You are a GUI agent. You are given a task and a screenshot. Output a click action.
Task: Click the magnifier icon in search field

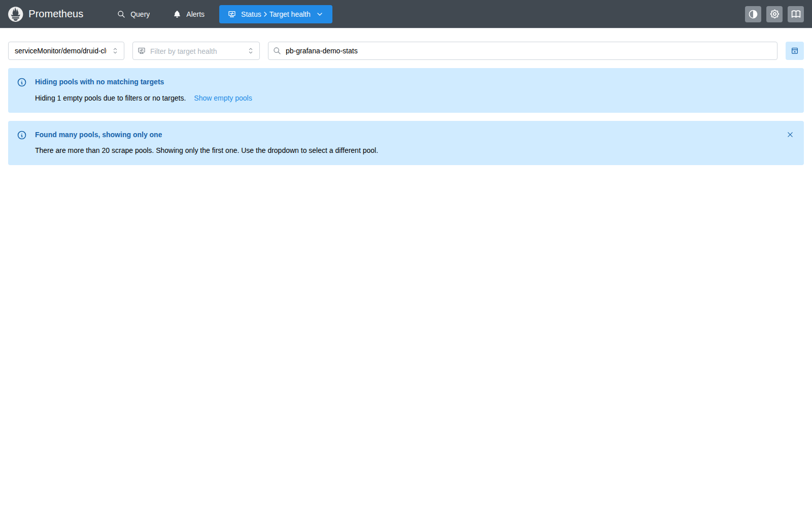coord(277,51)
